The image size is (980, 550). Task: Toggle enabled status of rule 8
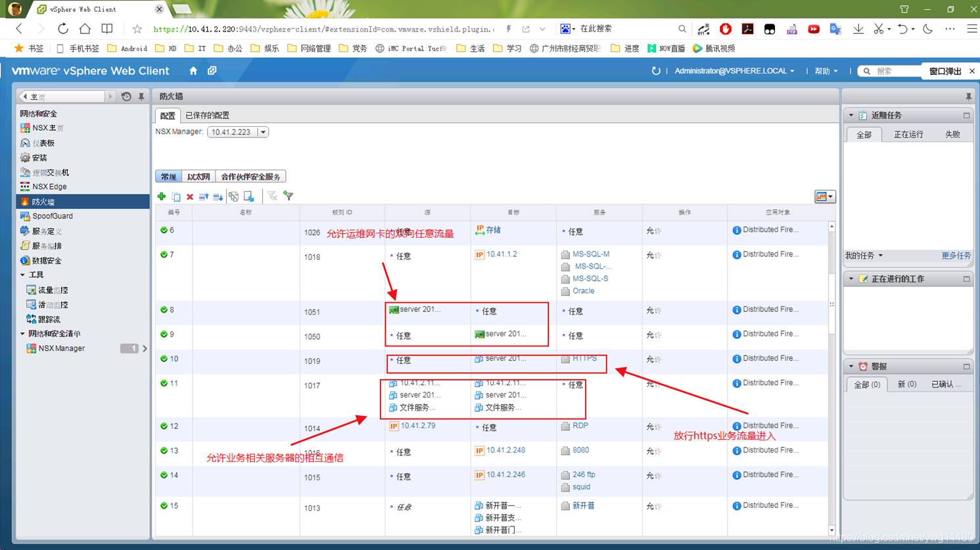pyautogui.click(x=164, y=309)
